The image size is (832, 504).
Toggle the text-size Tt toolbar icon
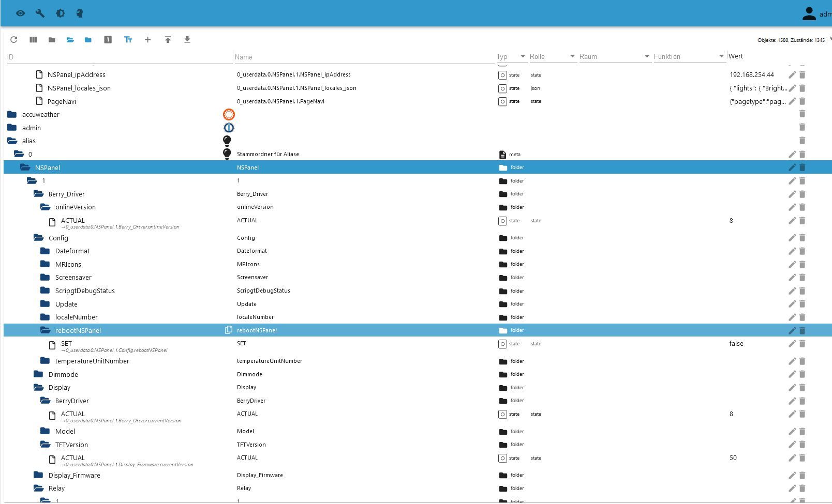coord(128,40)
